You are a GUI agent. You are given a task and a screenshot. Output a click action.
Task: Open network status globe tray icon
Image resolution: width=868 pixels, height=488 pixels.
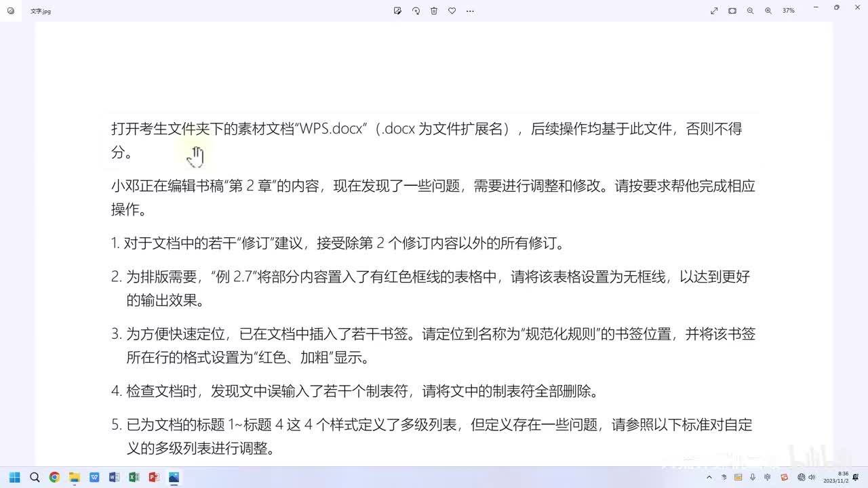[x=802, y=477]
